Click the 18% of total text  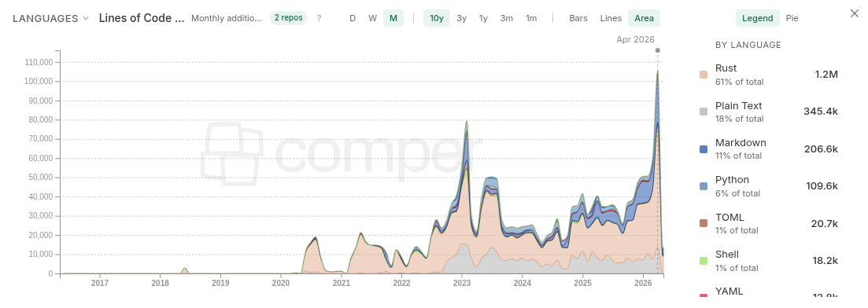tap(739, 119)
